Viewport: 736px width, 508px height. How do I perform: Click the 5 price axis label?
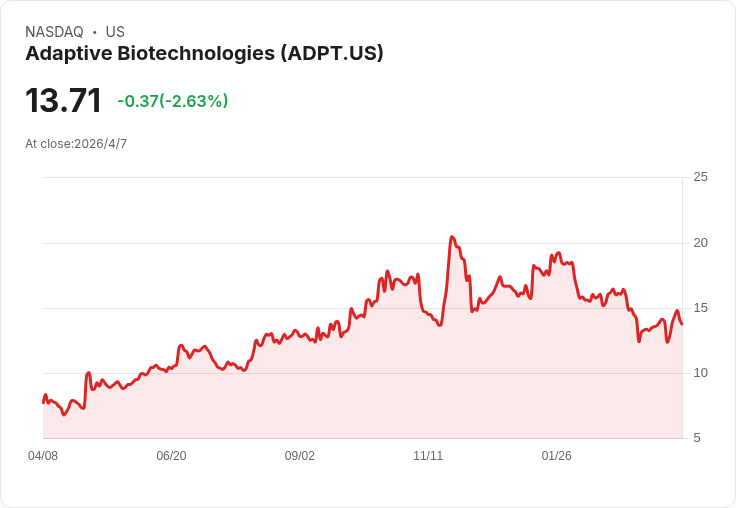(x=697, y=438)
